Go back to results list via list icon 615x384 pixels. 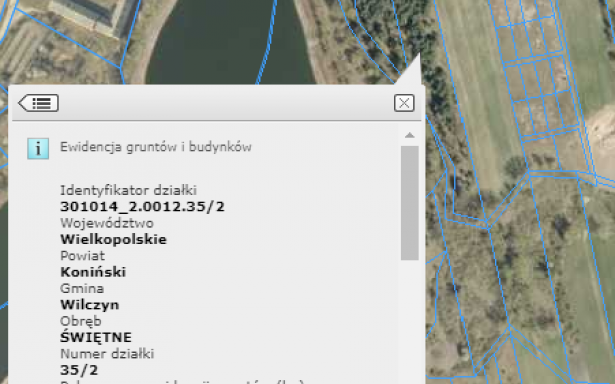pyautogui.click(x=38, y=103)
